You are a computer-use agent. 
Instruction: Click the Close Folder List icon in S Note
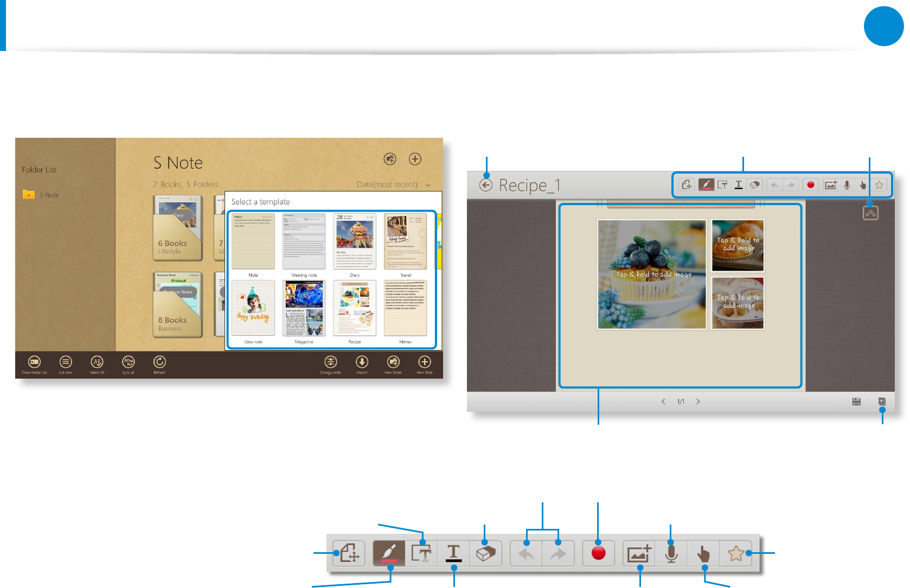click(x=34, y=362)
